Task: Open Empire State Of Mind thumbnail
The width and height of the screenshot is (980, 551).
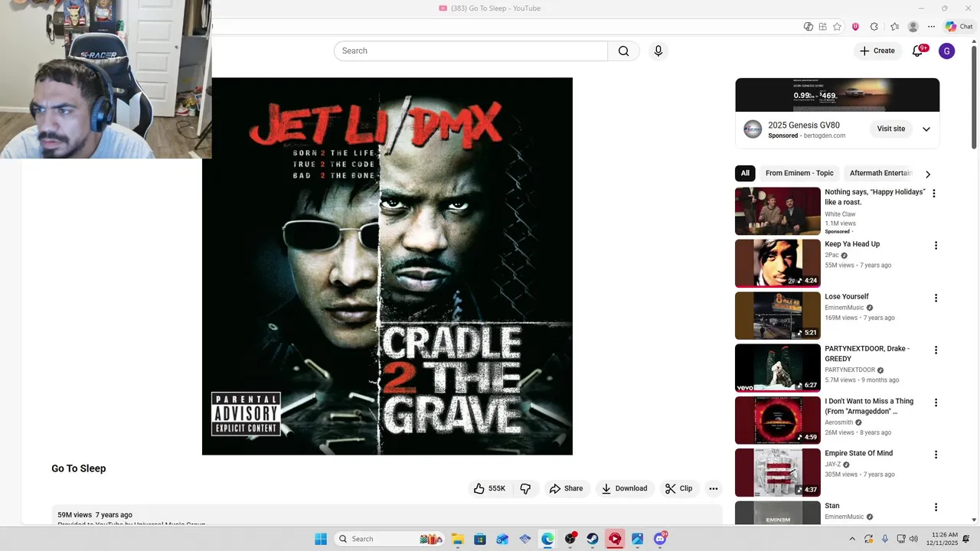Action: pyautogui.click(x=778, y=472)
